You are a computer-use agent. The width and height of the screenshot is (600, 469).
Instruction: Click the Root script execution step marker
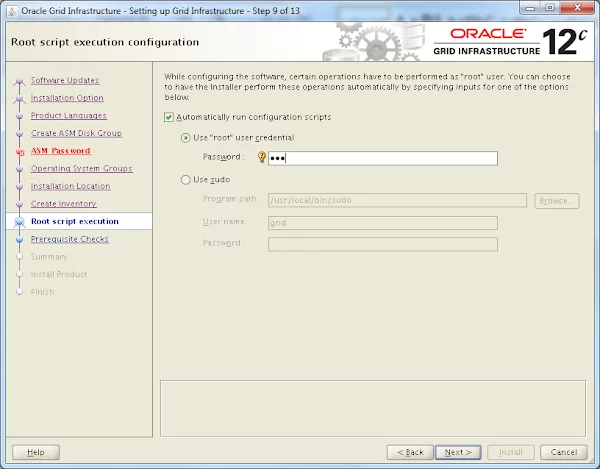pyautogui.click(x=20, y=221)
